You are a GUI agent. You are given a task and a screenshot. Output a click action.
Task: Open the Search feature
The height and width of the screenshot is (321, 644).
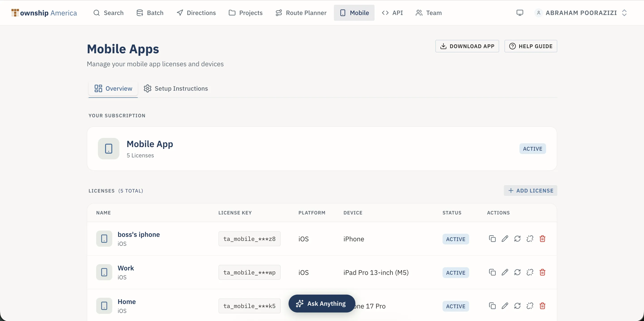(x=108, y=13)
